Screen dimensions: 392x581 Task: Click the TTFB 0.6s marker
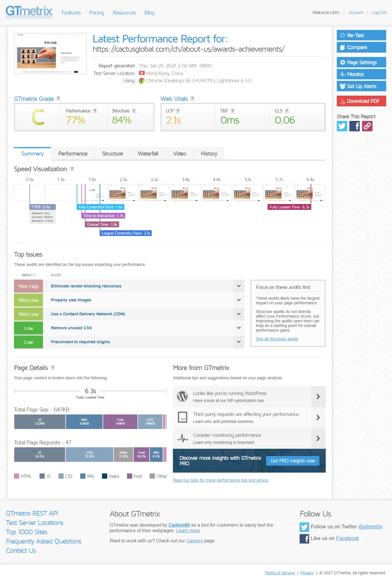pos(42,207)
